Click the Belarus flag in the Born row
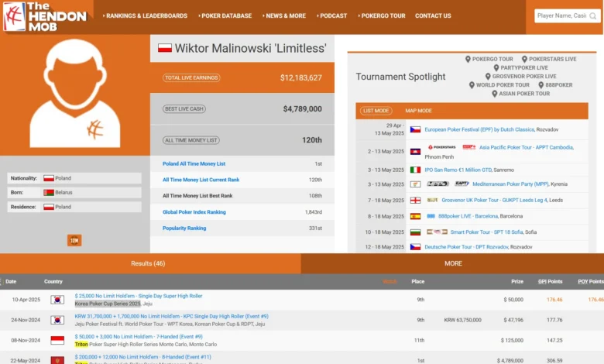This screenshot has height=364, width=604. [49, 193]
